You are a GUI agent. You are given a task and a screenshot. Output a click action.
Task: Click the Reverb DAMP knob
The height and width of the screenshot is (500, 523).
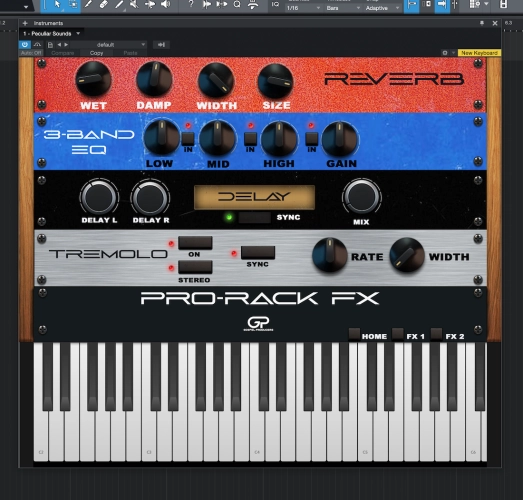point(154,79)
